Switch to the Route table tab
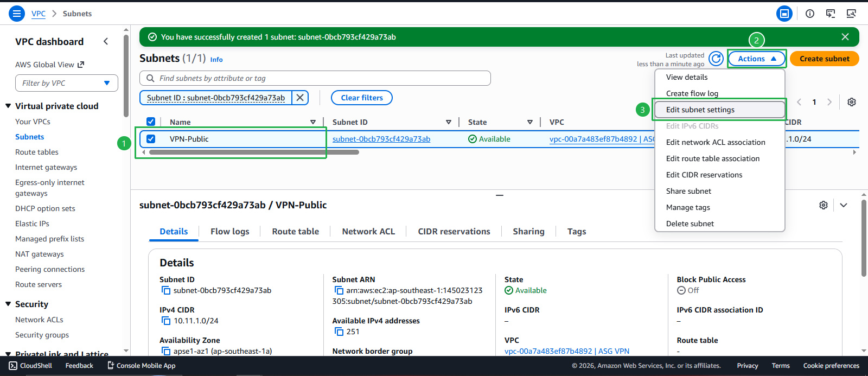The width and height of the screenshot is (868, 376). coord(296,232)
